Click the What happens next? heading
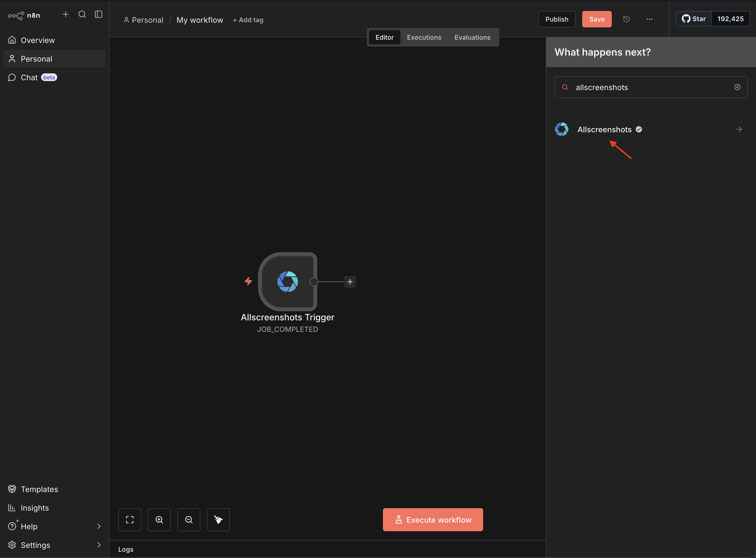This screenshot has height=558, width=756. tap(602, 52)
